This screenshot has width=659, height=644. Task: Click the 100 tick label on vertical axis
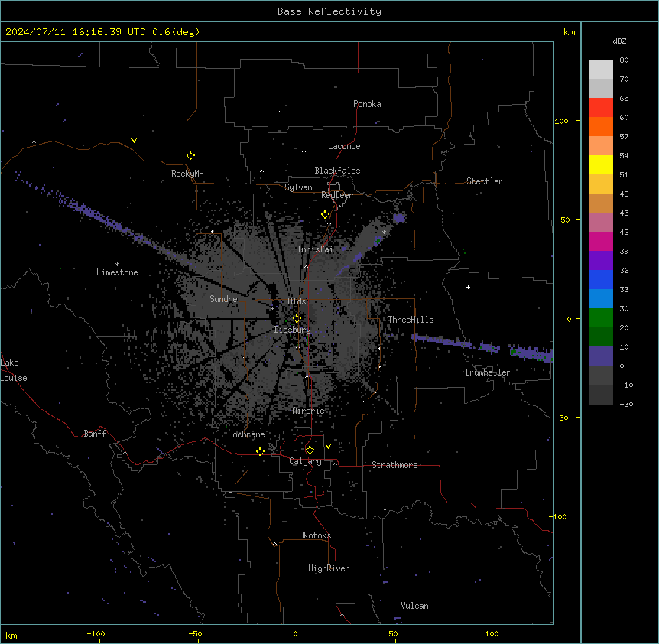(x=561, y=121)
